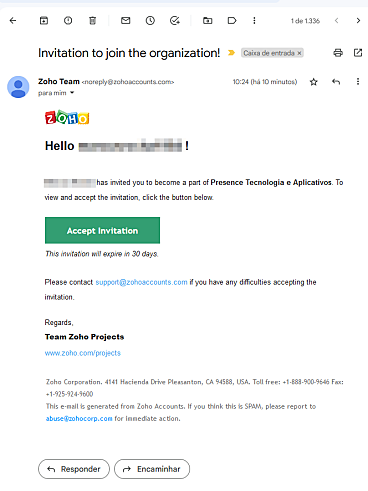368x491 pixels.
Task: Open the labels icon menu
Action: coord(232,21)
